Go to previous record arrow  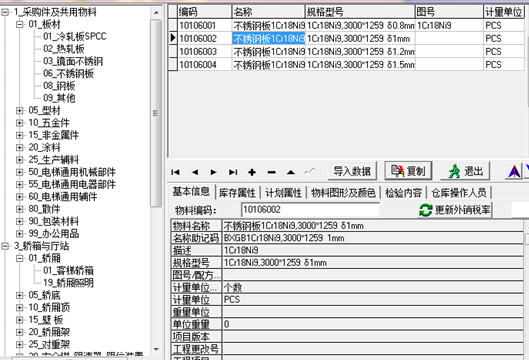coord(195,172)
